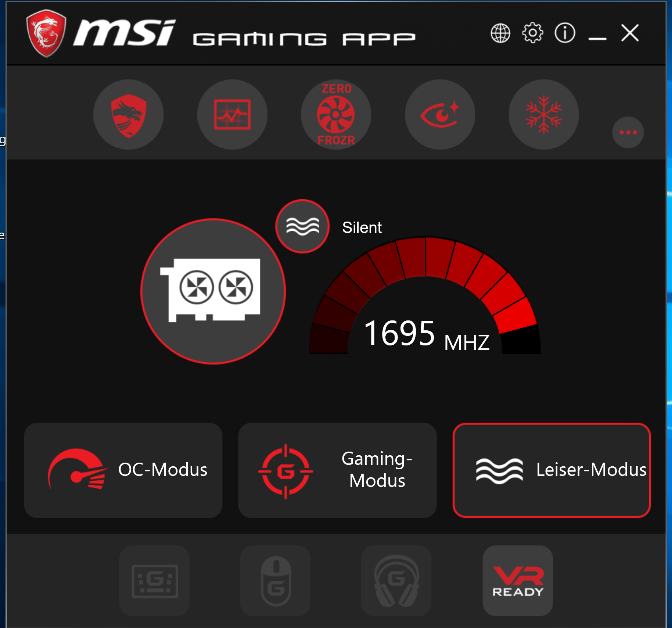
Task: Expand more tools with three dots button
Action: [628, 132]
